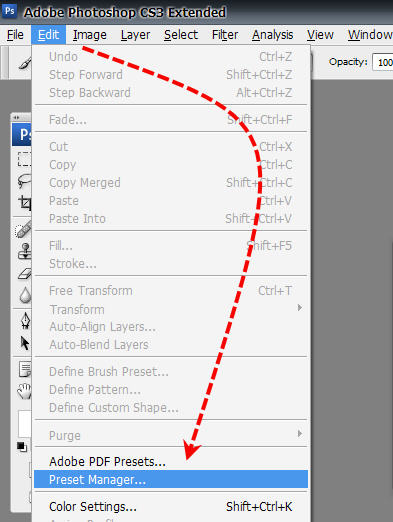
Task: Click the foreground color swatch
Action: pyautogui.click(x=25, y=423)
